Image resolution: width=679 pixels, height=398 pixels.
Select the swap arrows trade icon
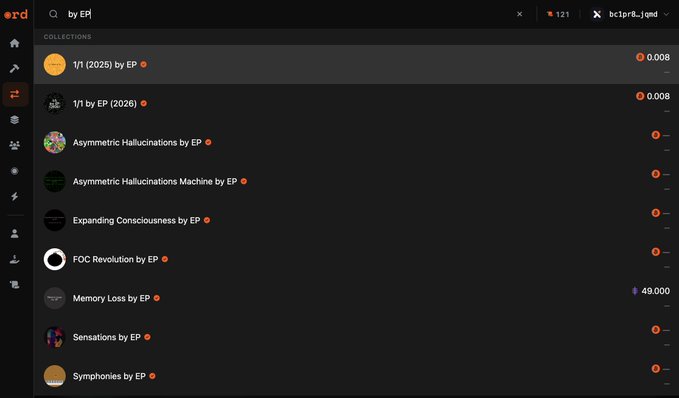[x=15, y=94]
